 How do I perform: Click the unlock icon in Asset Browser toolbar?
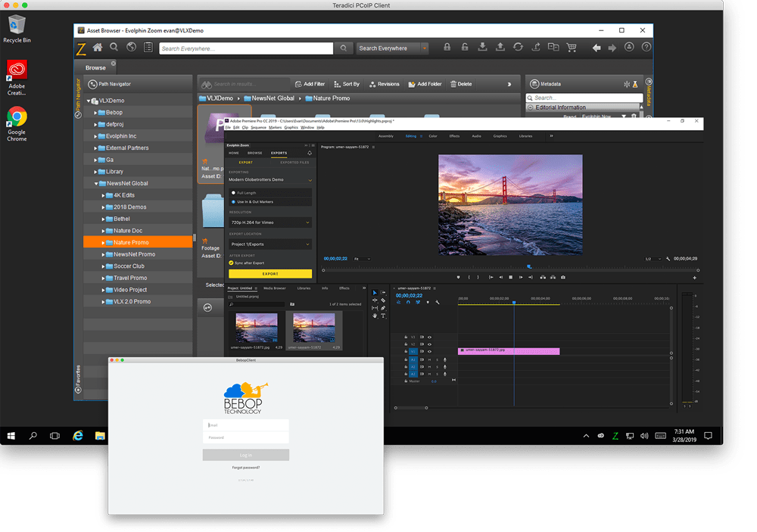[465, 47]
